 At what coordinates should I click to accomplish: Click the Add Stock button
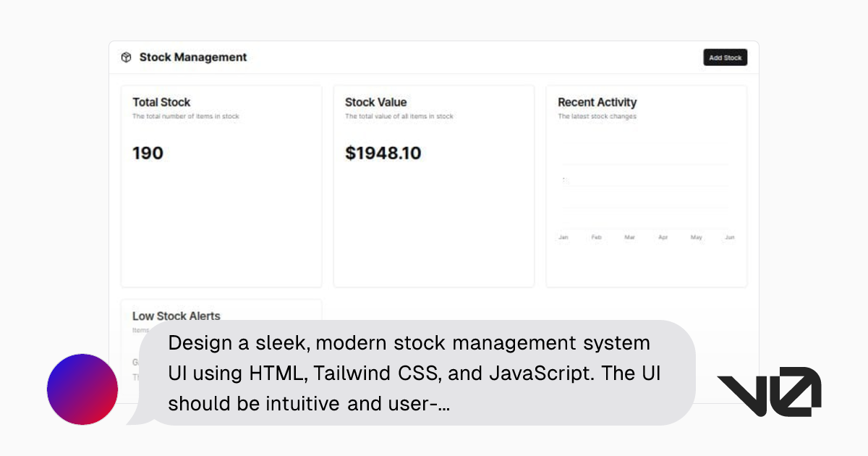pos(725,56)
